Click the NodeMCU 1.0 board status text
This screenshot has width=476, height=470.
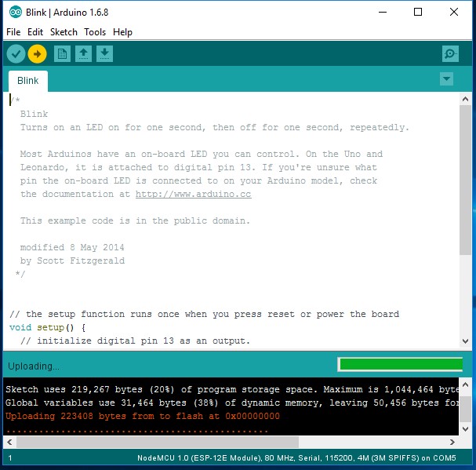pyautogui.click(x=296, y=458)
